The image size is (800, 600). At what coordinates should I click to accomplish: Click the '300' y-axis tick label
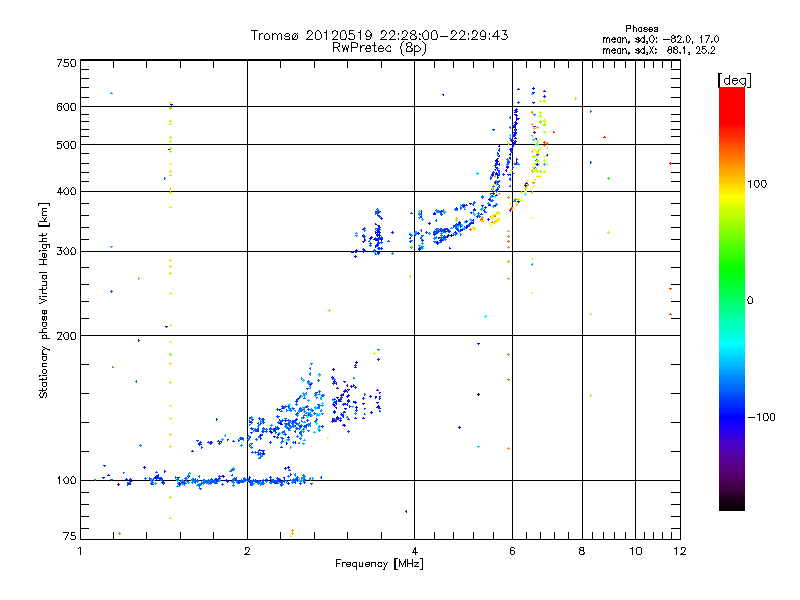coord(66,252)
